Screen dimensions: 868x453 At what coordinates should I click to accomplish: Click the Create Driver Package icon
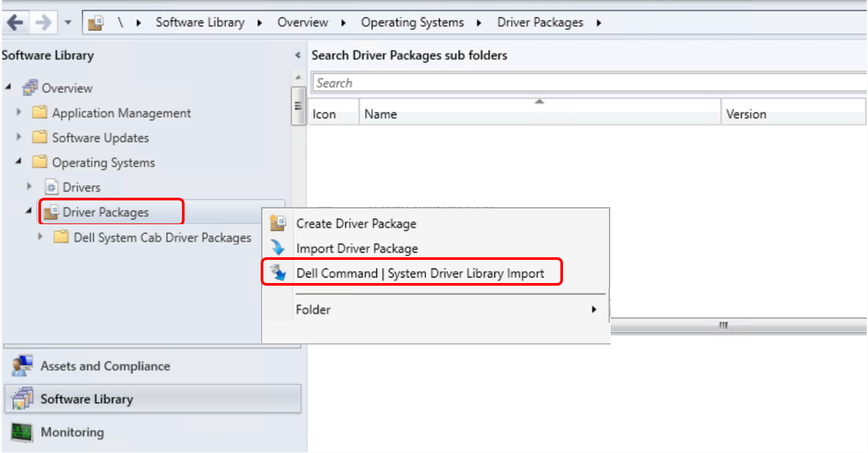tap(279, 224)
